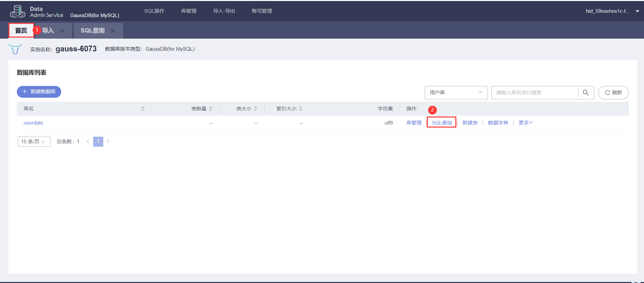Screen dimensions: 644x283
Task: Click the database name search field
Action: [535, 93]
